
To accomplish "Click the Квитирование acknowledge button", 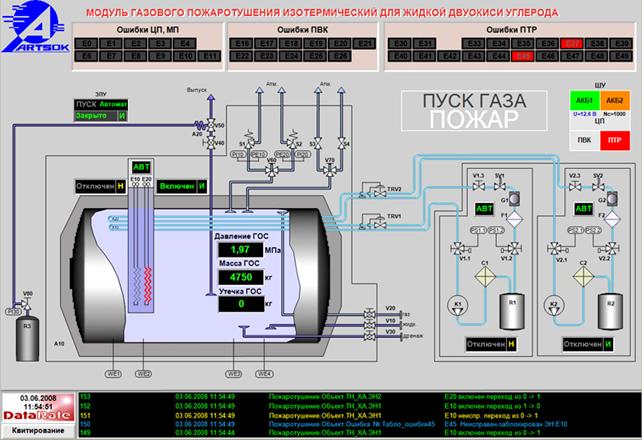I will point(38,430).
